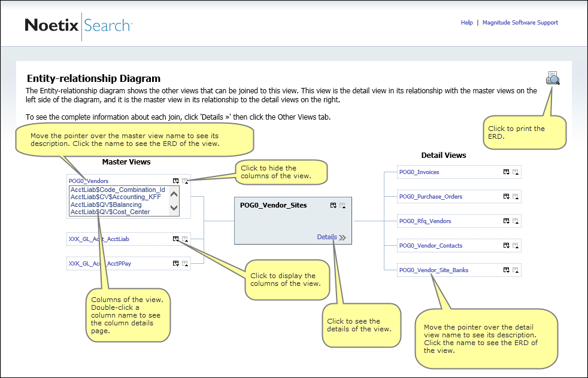Show columns of the POG0_Vendors view
Screen dimensions: 588x378
175,181
